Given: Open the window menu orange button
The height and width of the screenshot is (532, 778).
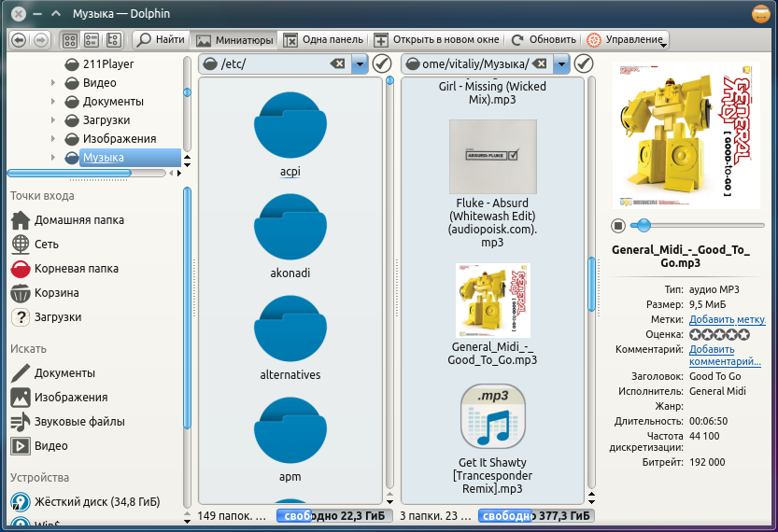Looking at the screenshot, I should (760, 13).
